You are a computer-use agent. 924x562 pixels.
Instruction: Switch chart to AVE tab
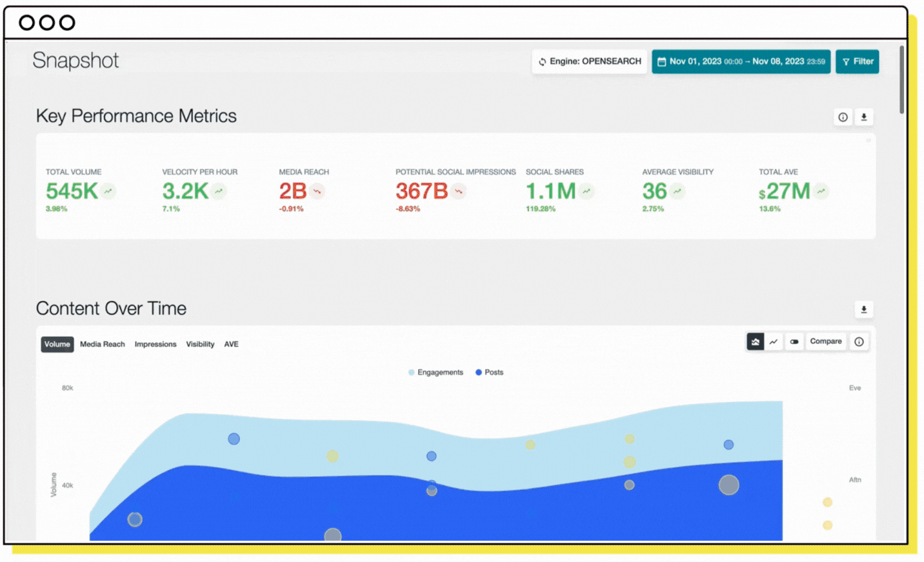(x=231, y=345)
